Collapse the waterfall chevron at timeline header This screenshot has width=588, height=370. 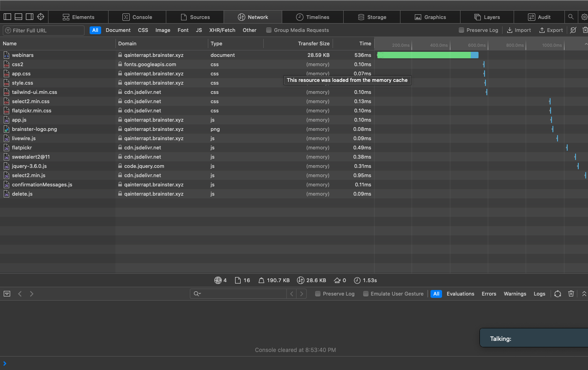[x=586, y=44]
